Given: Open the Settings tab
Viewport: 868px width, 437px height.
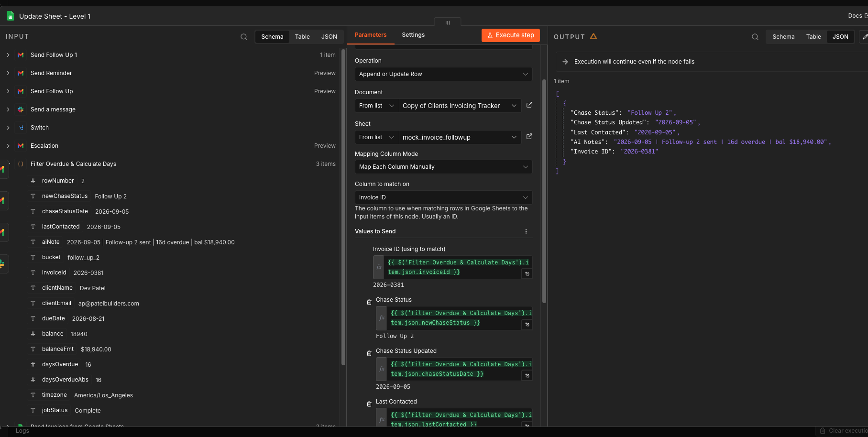Looking at the screenshot, I should tap(413, 35).
